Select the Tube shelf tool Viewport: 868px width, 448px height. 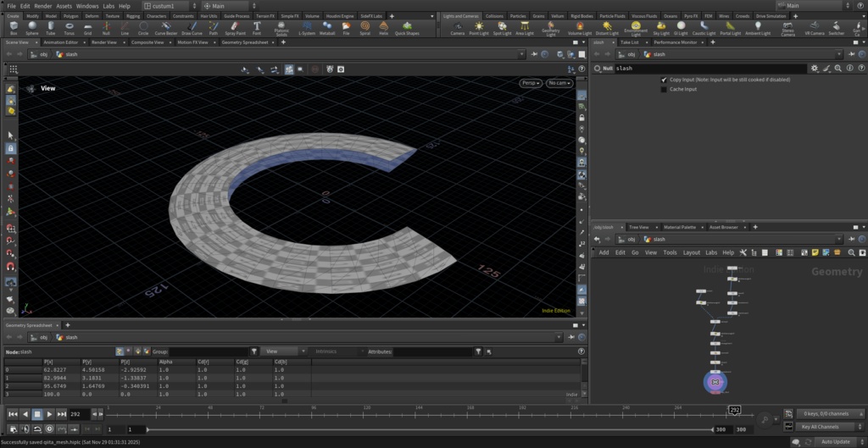50,28
